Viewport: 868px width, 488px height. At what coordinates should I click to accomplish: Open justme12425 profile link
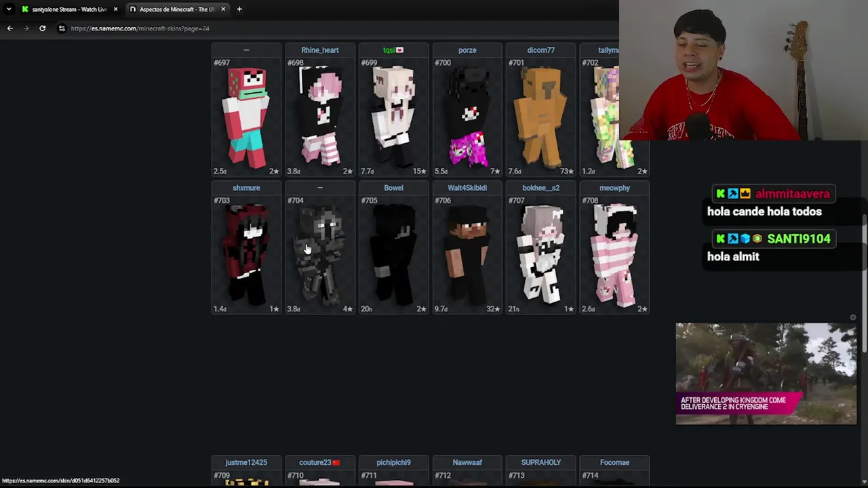click(246, 462)
